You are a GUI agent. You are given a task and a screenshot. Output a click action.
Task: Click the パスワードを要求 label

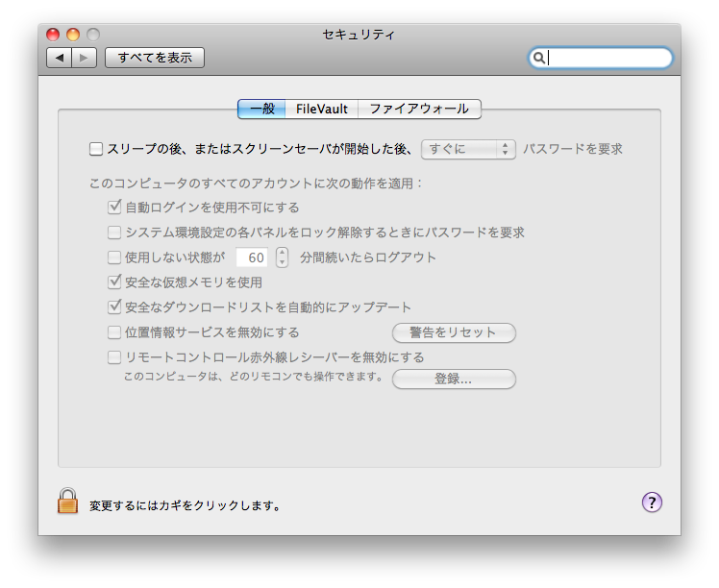coord(572,149)
